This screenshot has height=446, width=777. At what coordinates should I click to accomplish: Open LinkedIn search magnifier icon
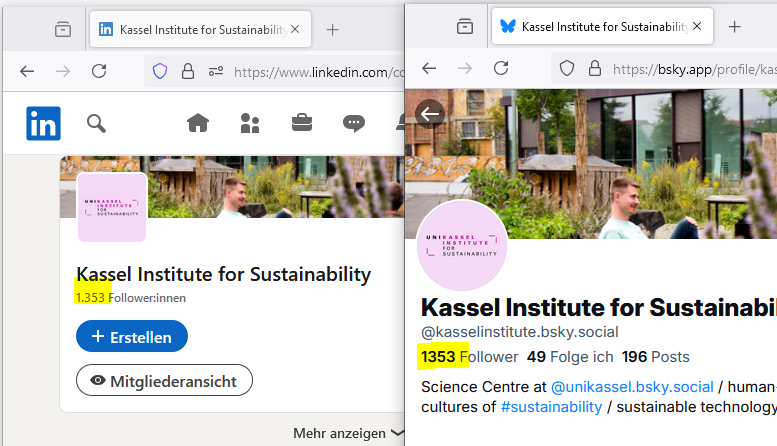(x=96, y=123)
